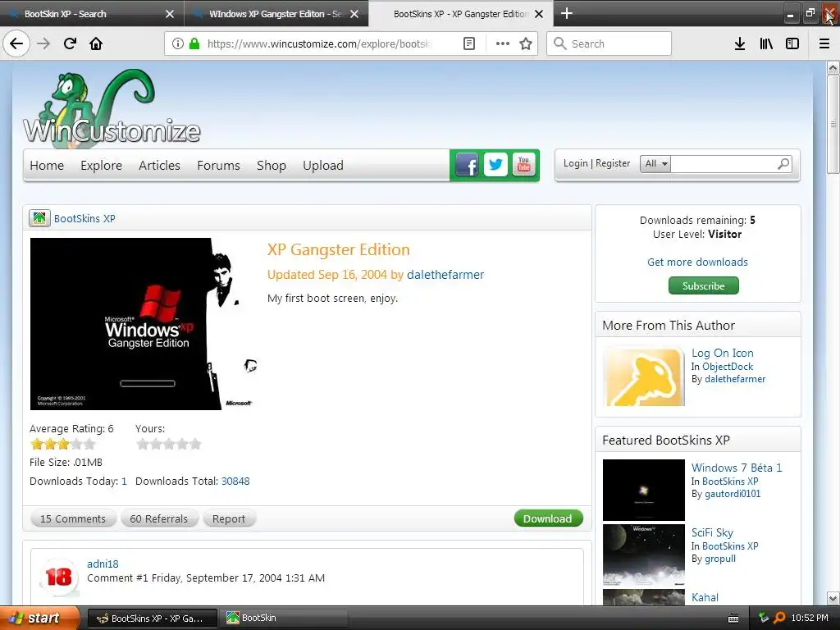840x630 pixels.
Task: Open the 15 Comments button
Action: coord(72,518)
